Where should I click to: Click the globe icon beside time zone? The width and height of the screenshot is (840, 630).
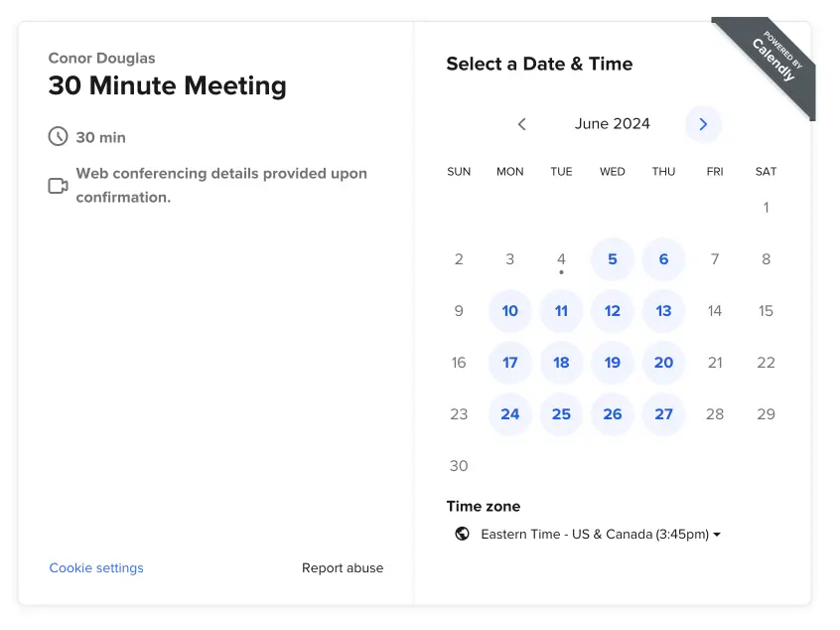462,534
